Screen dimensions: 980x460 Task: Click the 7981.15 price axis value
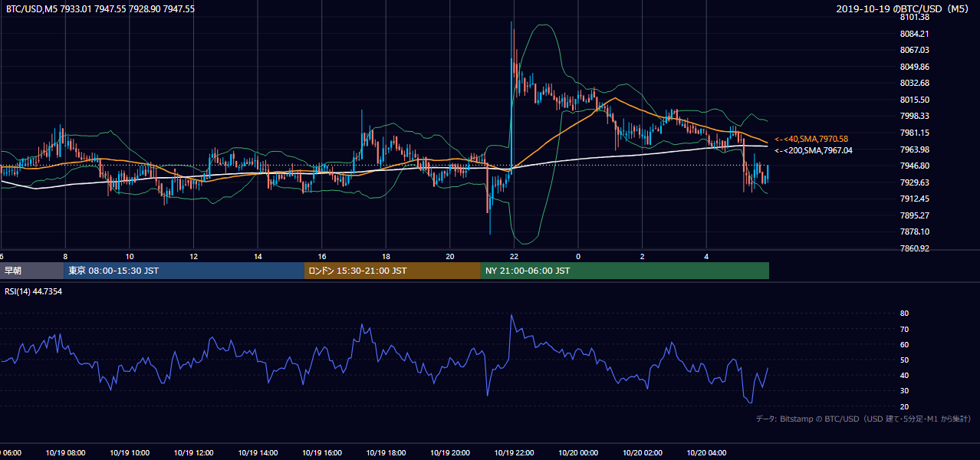click(914, 133)
